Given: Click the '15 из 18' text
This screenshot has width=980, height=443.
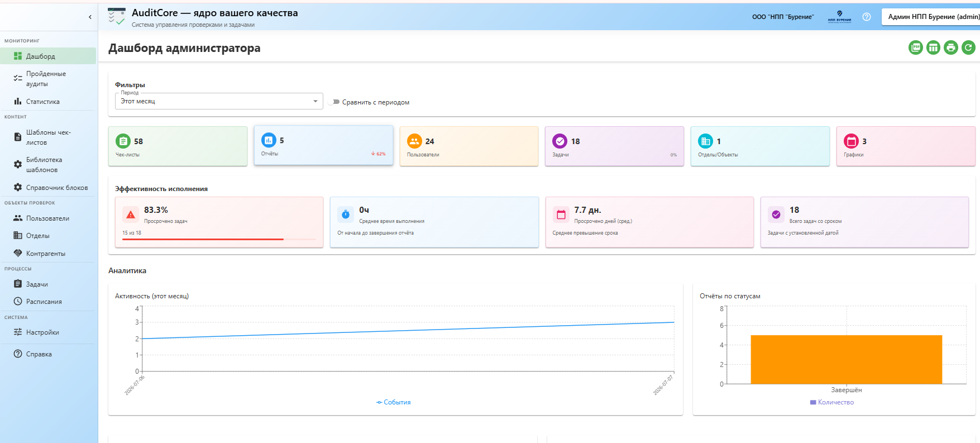Looking at the screenshot, I should (132, 233).
